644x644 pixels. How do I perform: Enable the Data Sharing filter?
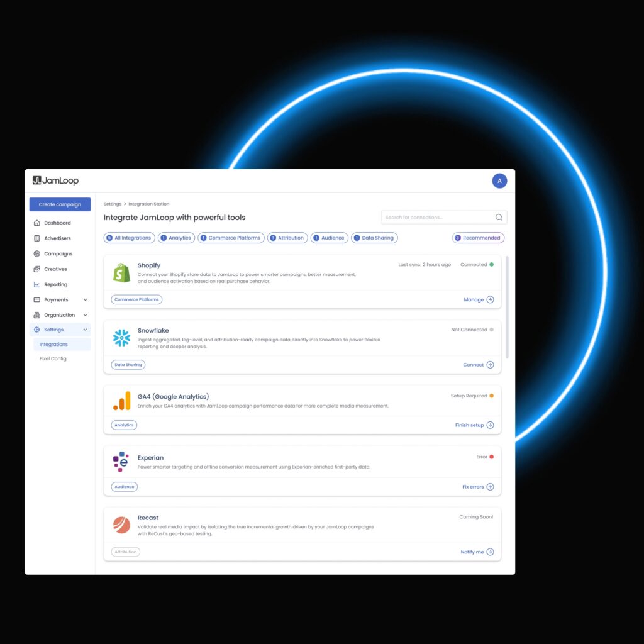[374, 238]
